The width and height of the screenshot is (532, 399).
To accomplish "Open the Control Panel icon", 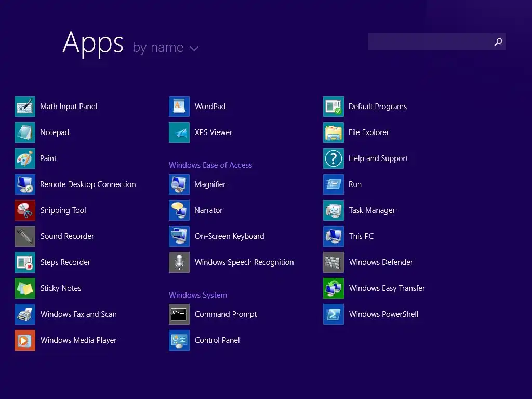I will pos(179,340).
